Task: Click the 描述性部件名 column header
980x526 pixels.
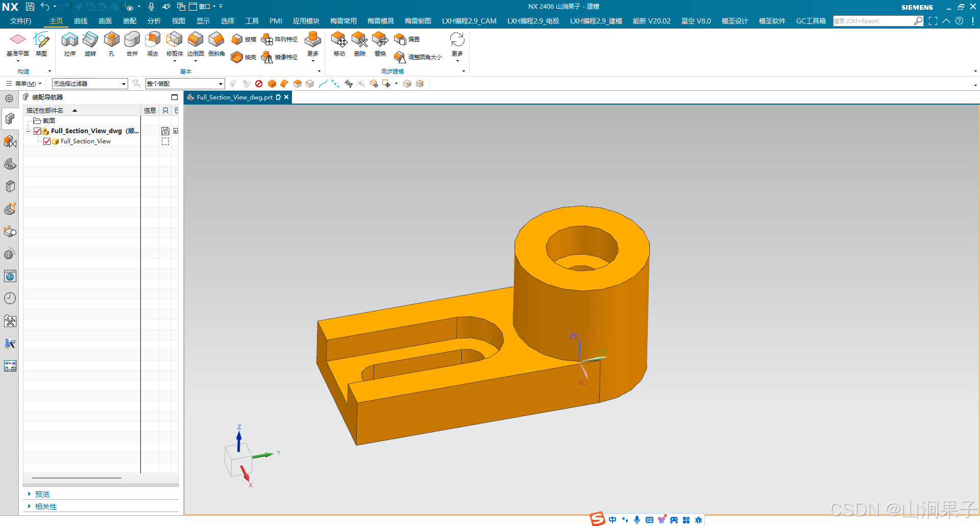Action: tap(82, 110)
